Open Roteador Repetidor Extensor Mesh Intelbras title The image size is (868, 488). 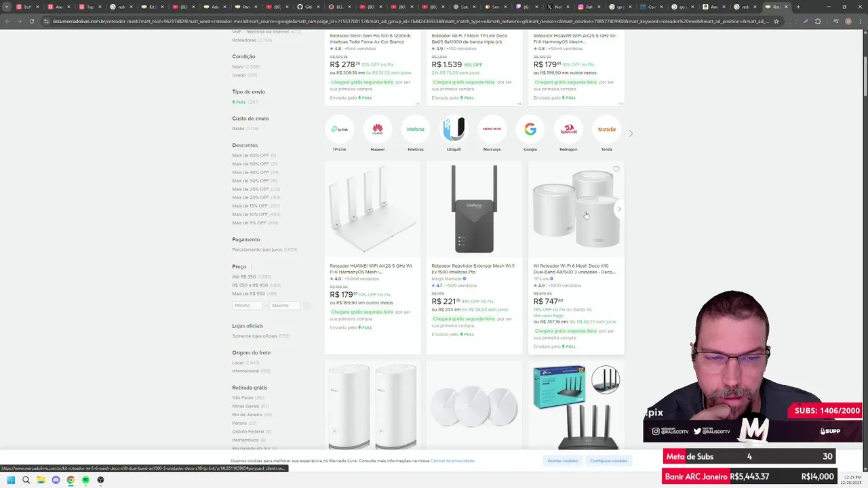click(x=473, y=269)
